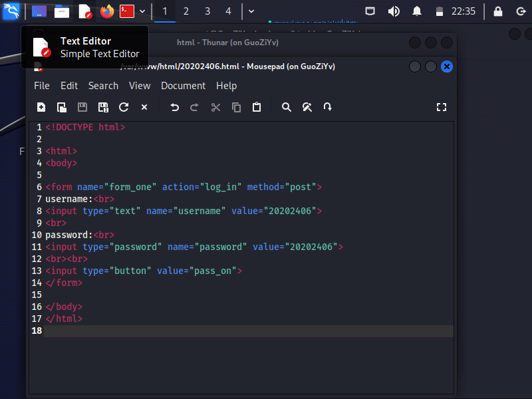The width and height of the screenshot is (532, 399).
Task: Minimize the Mousepad window
Action: [x=415, y=66]
